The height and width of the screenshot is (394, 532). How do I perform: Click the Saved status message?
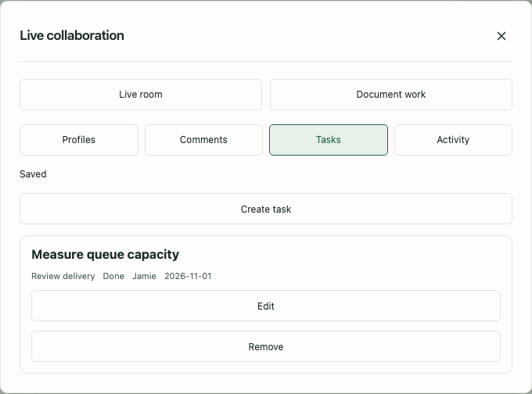pos(33,174)
